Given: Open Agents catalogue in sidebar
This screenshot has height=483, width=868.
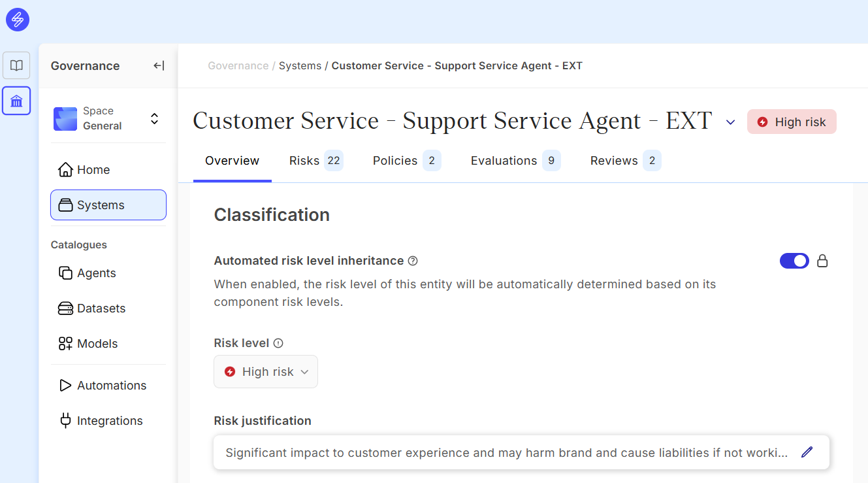Looking at the screenshot, I should tap(96, 273).
